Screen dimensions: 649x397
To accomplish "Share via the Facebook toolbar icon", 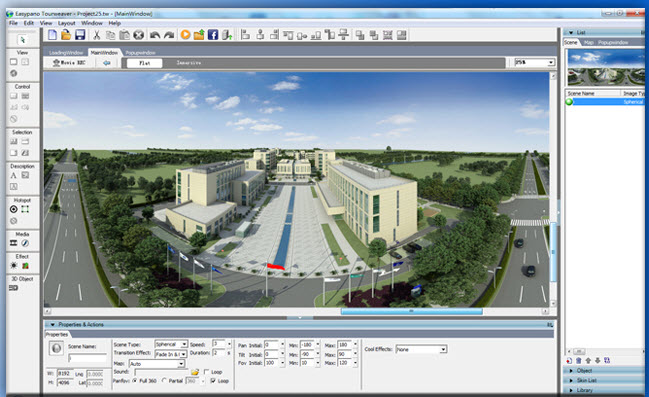I will tap(213, 35).
